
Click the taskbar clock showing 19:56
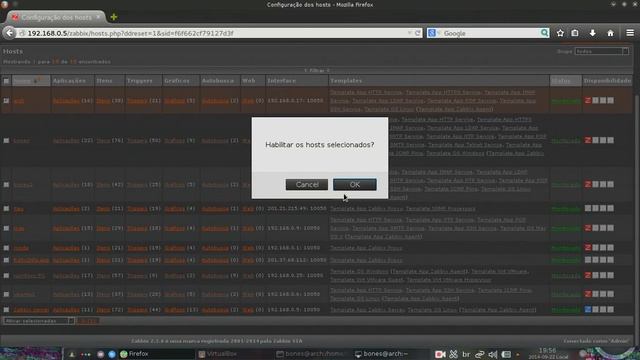point(547,353)
